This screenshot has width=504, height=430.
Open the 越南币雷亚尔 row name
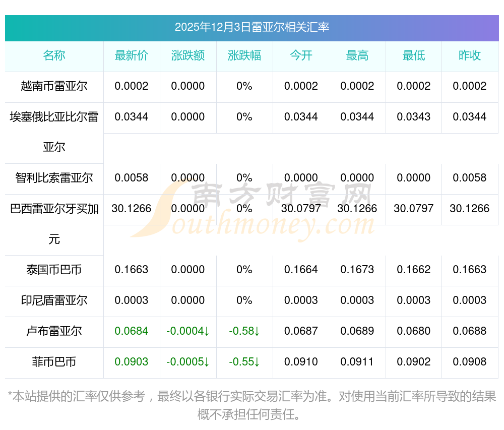click(x=54, y=86)
